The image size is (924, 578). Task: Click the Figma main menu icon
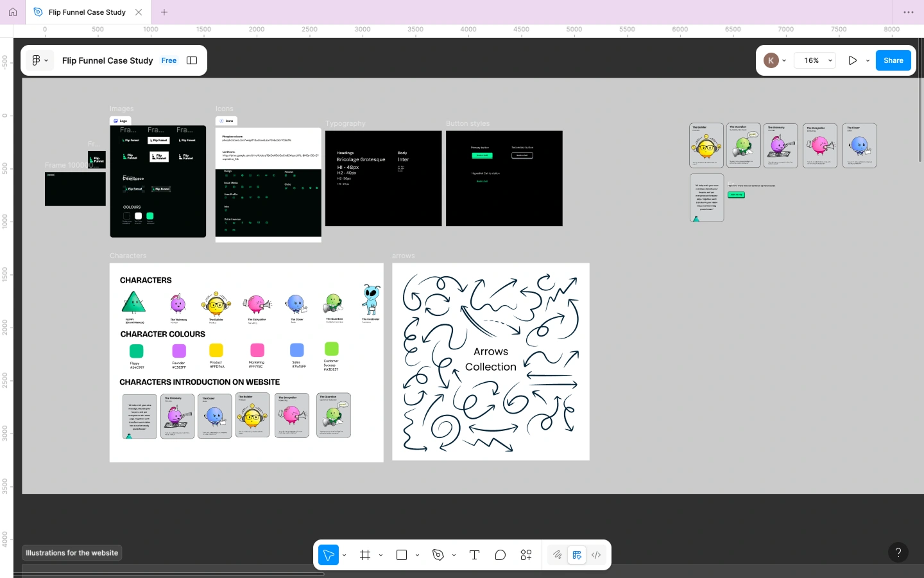[37, 60]
